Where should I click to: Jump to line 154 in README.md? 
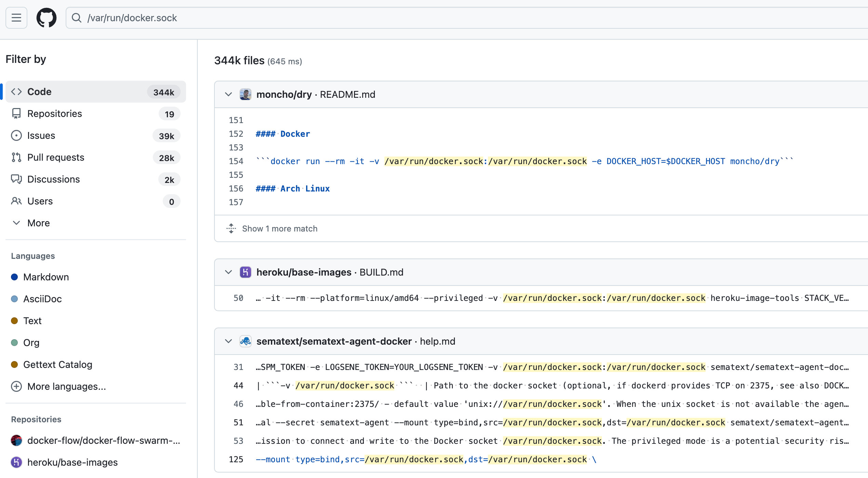pos(236,161)
